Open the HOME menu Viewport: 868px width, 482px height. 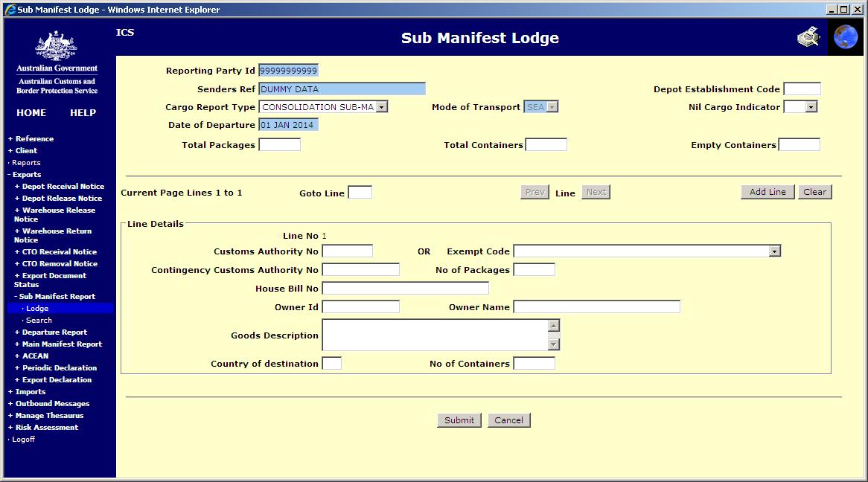tap(31, 113)
